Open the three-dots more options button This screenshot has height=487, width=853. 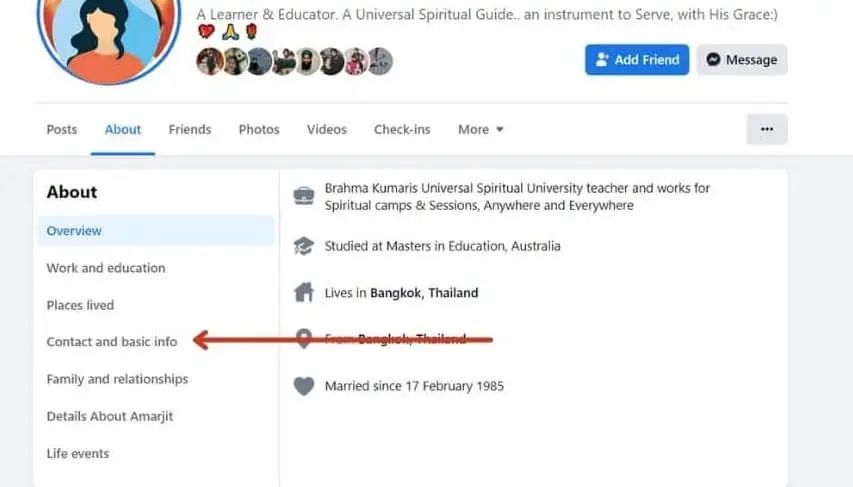(766, 129)
